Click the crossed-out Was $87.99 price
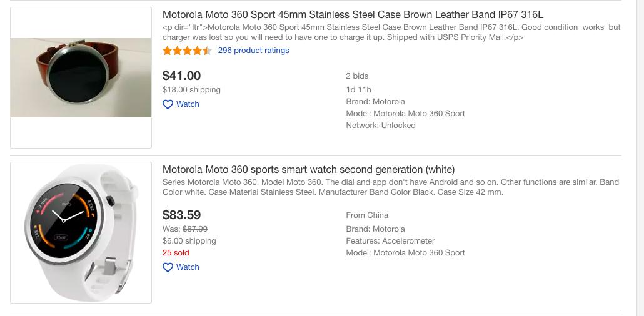Image resolution: width=644 pixels, height=316 pixels. point(185,229)
